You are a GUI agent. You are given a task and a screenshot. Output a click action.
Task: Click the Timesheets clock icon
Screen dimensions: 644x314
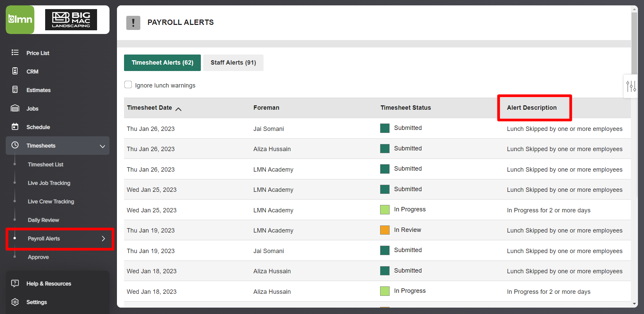[x=15, y=145]
